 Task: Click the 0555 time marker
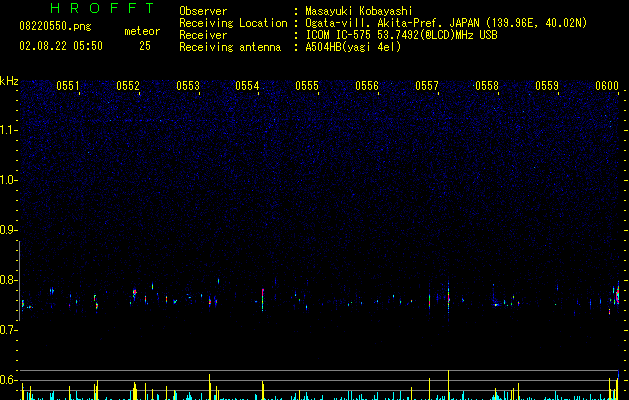coord(307,86)
